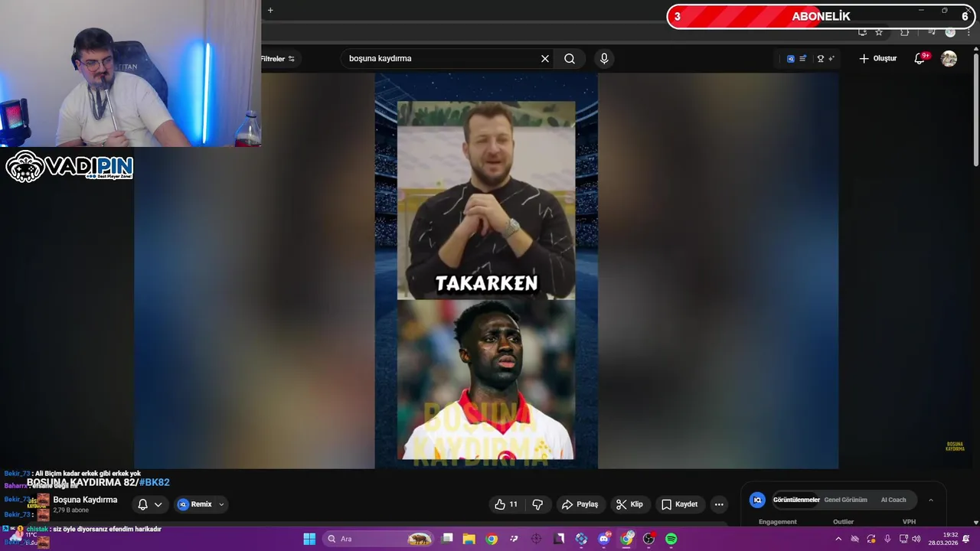Click the VPH column label

(x=909, y=522)
